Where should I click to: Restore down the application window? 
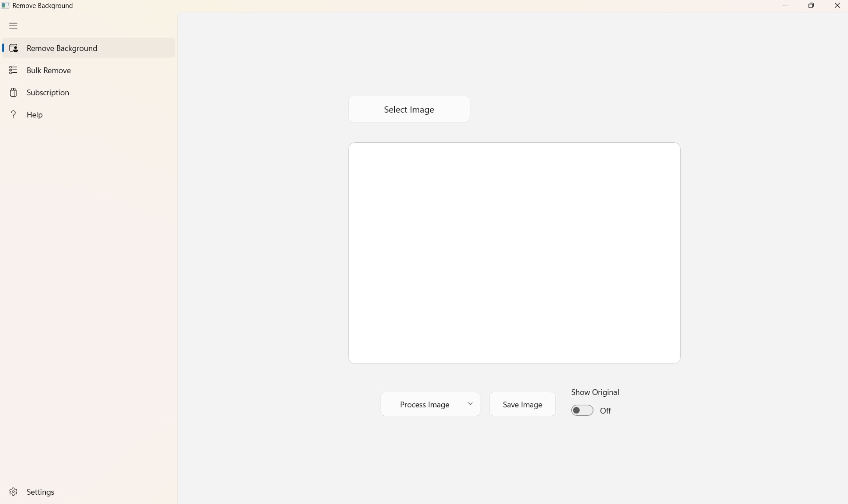pos(811,5)
